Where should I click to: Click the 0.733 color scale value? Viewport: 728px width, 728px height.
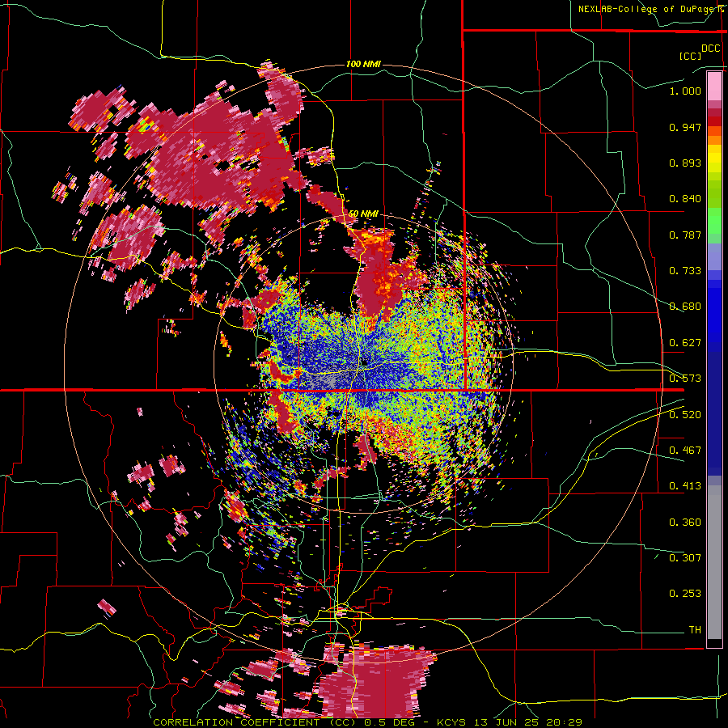coord(685,271)
